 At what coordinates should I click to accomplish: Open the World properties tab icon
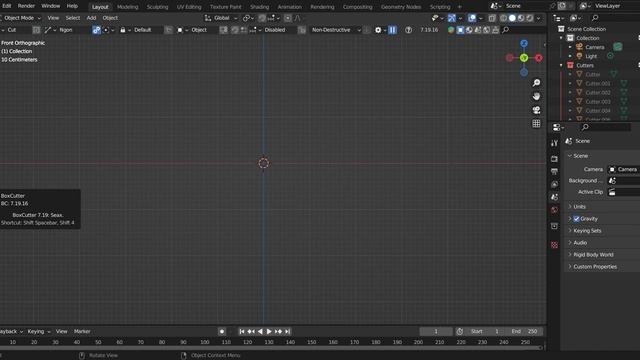554,210
